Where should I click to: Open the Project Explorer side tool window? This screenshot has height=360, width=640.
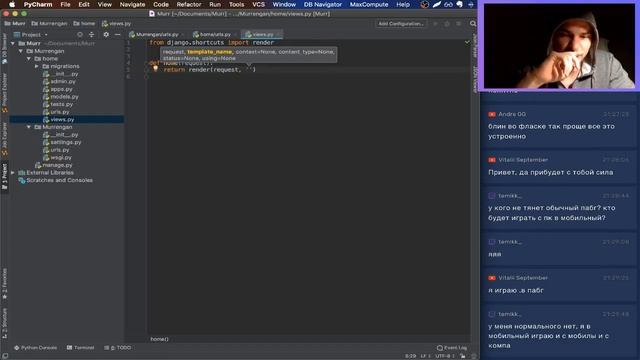(4, 93)
